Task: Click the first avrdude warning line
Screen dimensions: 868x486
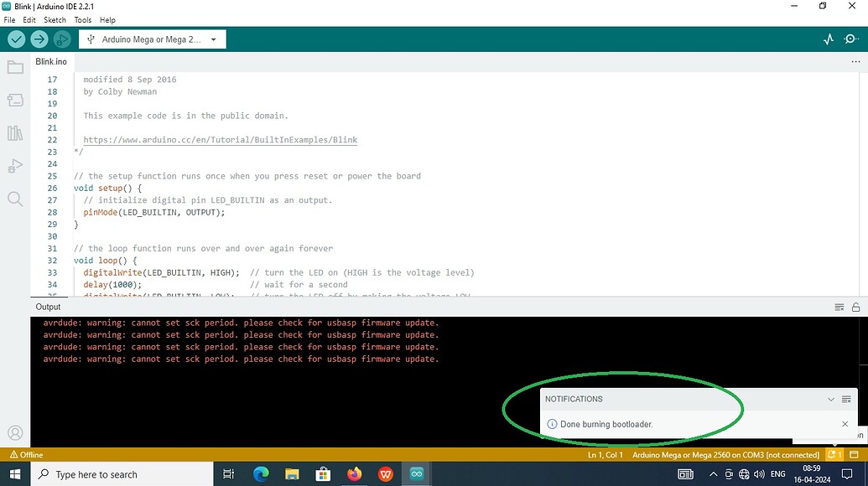Action: coord(241,323)
